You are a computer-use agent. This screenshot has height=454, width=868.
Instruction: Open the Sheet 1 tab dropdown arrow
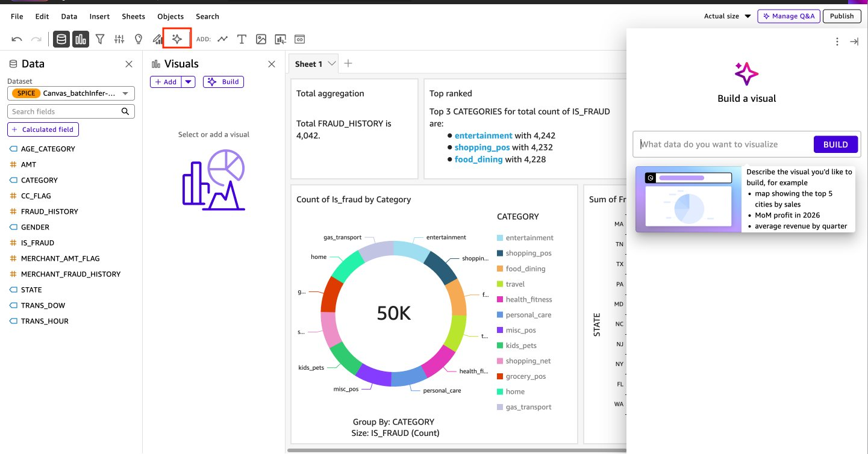[x=331, y=64]
